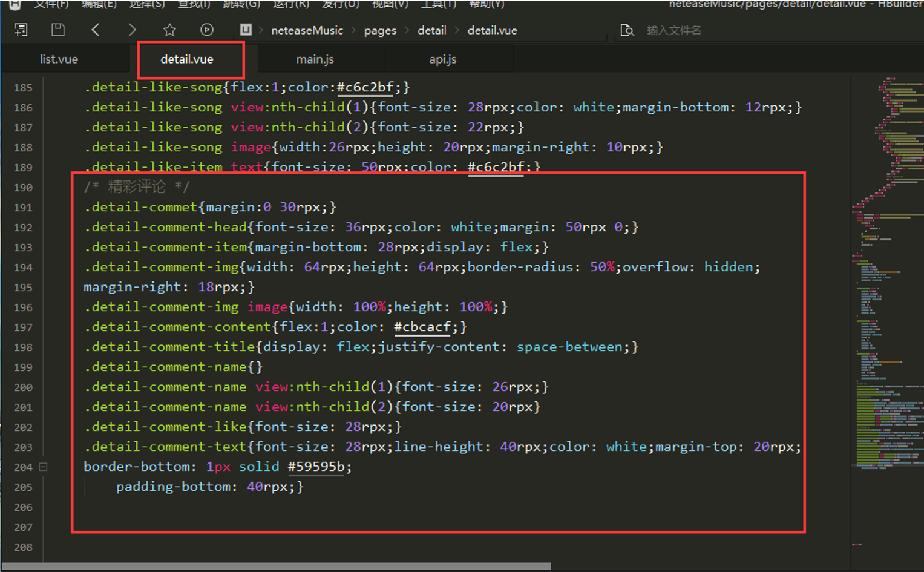The width and height of the screenshot is (924, 572).
Task: Open the pages breadcrumb segment
Action: (380, 30)
